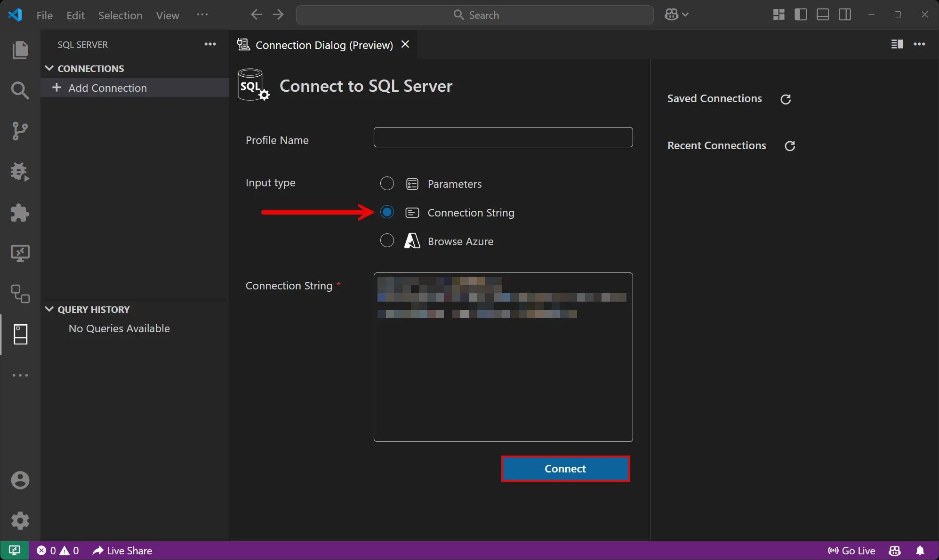Open the Search view
The width and height of the screenshot is (939, 560).
tap(20, 90)
